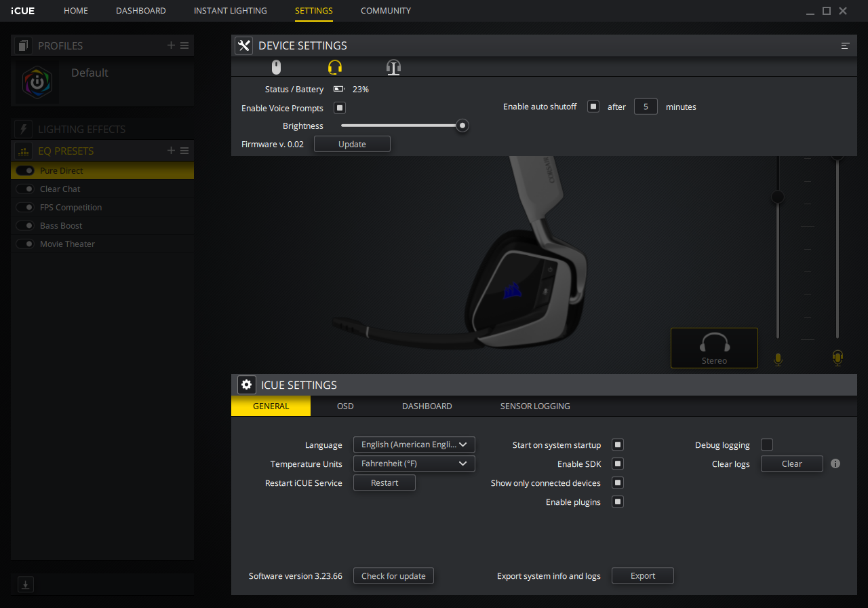Click the "23%" battery value
Viewport: 868px width, 608px height.
[361, 89]
